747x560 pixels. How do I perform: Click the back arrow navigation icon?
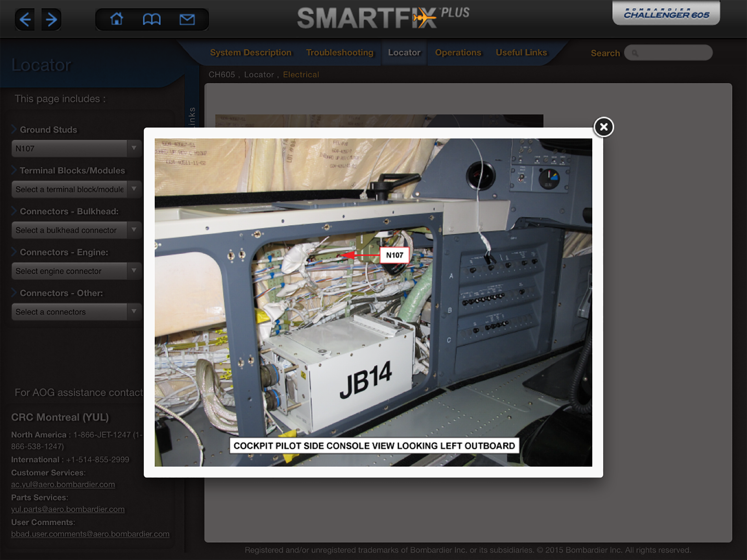(x=25, y=19)
